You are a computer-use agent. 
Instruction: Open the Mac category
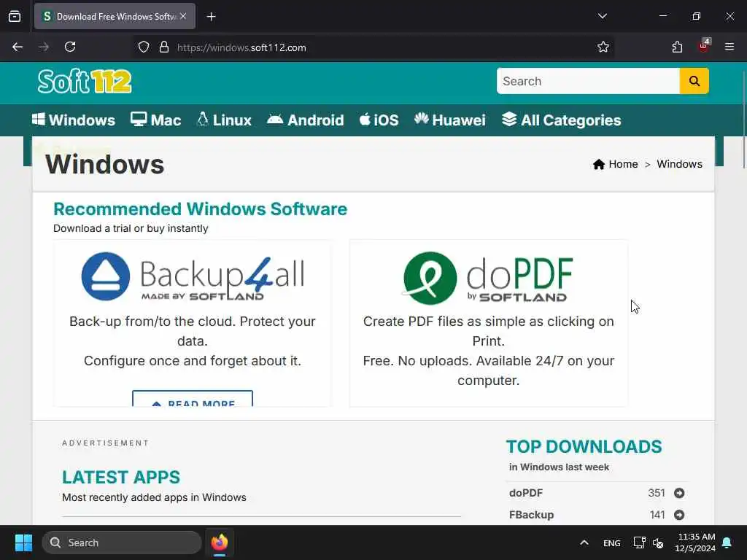click(x=156, y=120)
